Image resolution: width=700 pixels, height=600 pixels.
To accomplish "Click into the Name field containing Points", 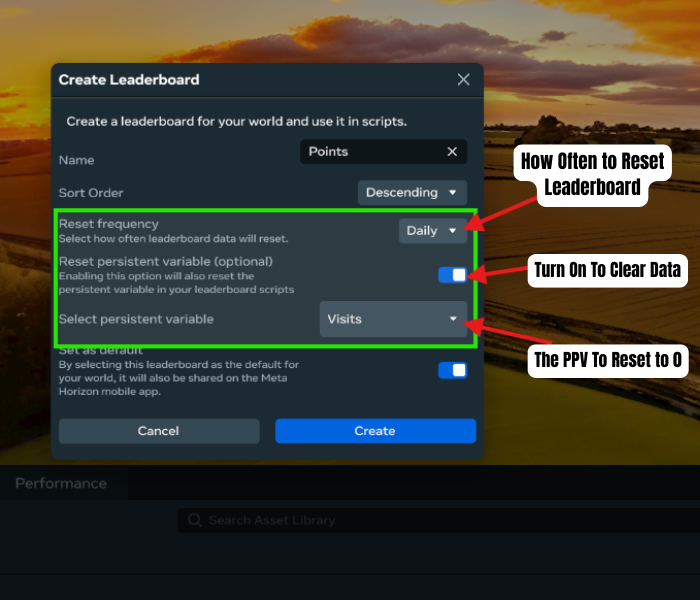I will coord(370,151).
